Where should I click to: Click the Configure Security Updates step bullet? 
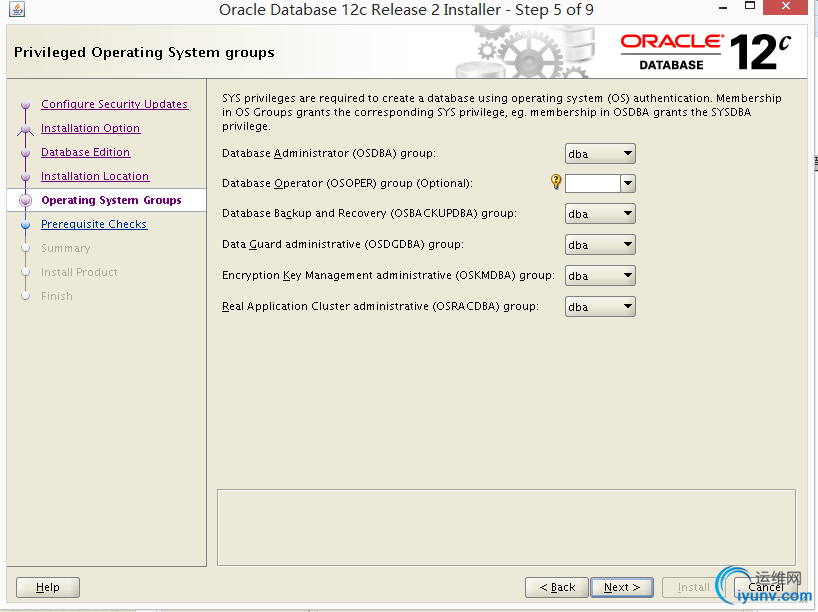(x=26, y=104)
